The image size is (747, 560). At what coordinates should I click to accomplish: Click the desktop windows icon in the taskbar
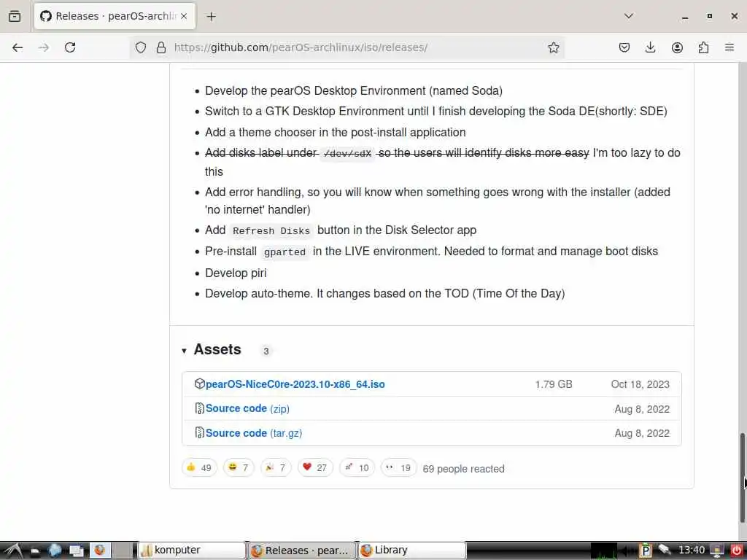tap(76, 551)
